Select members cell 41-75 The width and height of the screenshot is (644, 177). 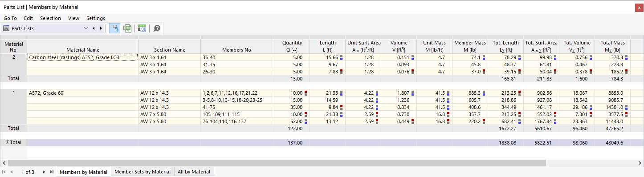tap(237, 107)
